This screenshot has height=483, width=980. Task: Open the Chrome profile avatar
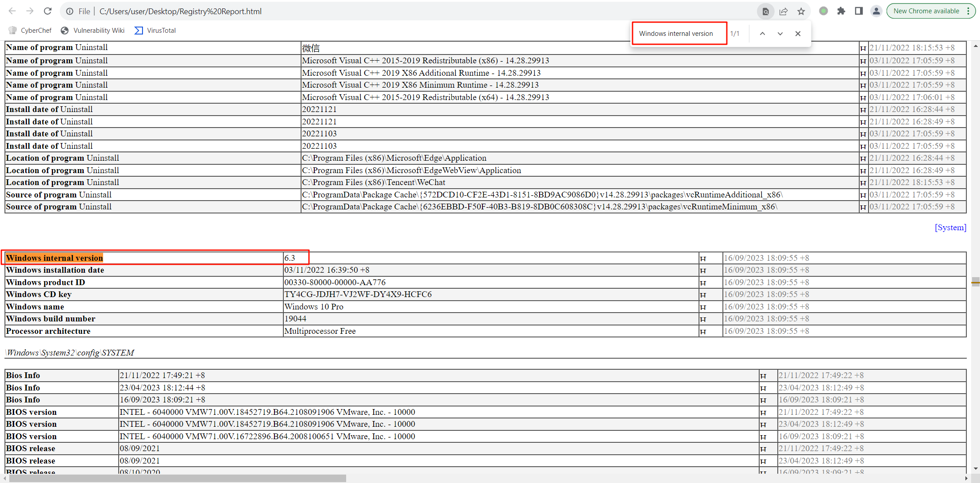(x=876, y=11)
